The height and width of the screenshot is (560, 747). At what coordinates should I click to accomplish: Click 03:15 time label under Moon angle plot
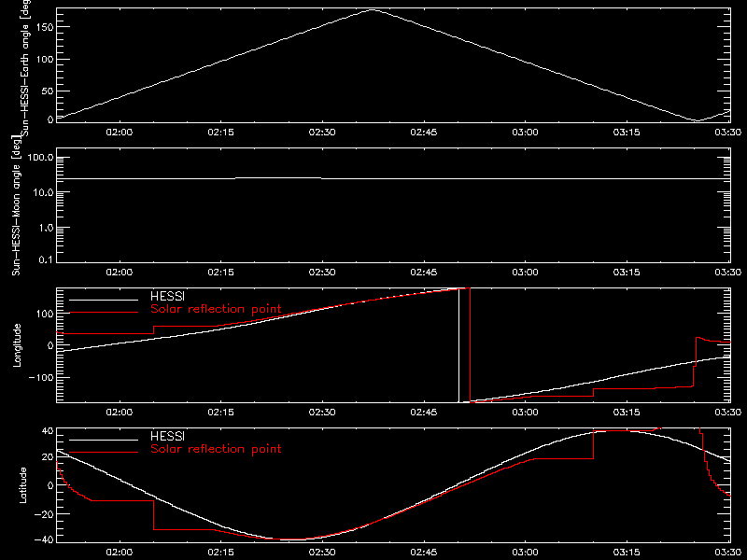(x=627, y=273)
